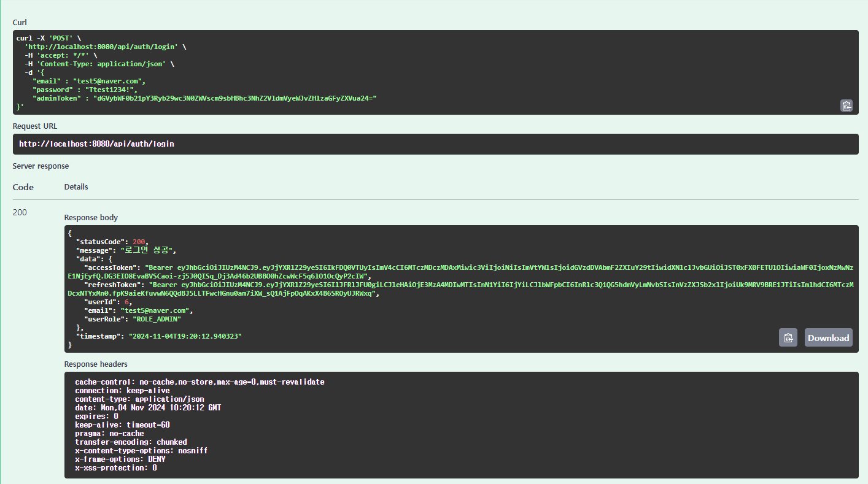Click the "Request URL" heading
The height and width of the screenshot is (484, 868).
pos(34,126)
